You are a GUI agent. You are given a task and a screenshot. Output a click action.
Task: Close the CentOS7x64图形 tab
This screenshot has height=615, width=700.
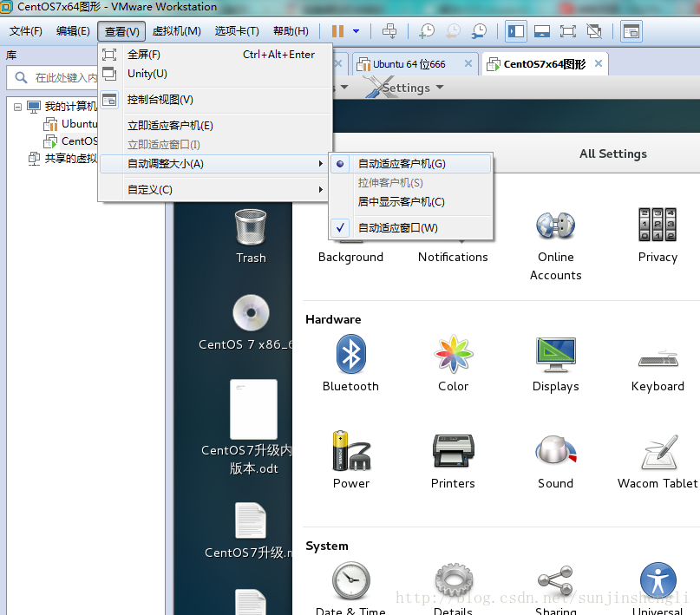pos(599,64)
